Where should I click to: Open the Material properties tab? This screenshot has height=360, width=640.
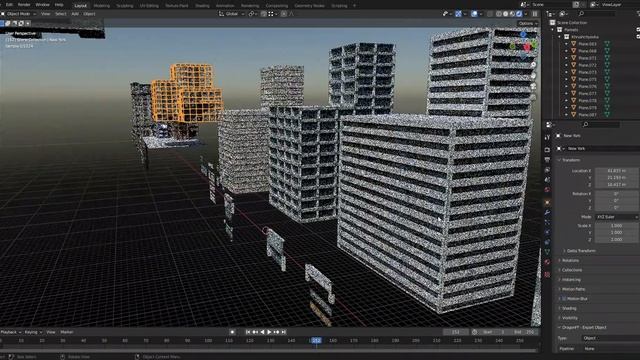(547, 262)
